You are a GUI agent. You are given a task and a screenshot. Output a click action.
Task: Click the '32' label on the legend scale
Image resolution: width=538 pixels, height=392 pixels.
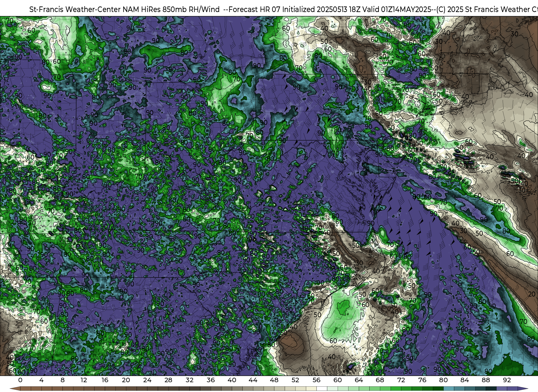click(x=189, y=380)
